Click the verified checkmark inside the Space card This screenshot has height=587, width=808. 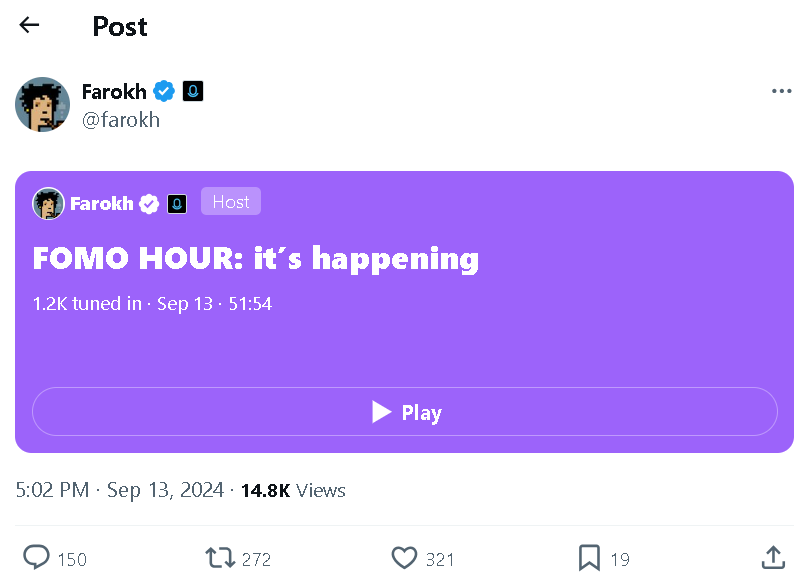148,203
